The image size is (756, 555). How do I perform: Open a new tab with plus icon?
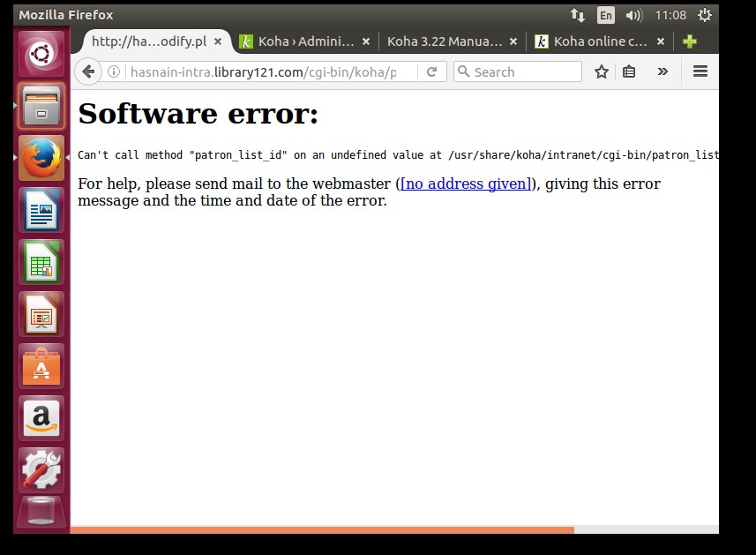(690, 41)
